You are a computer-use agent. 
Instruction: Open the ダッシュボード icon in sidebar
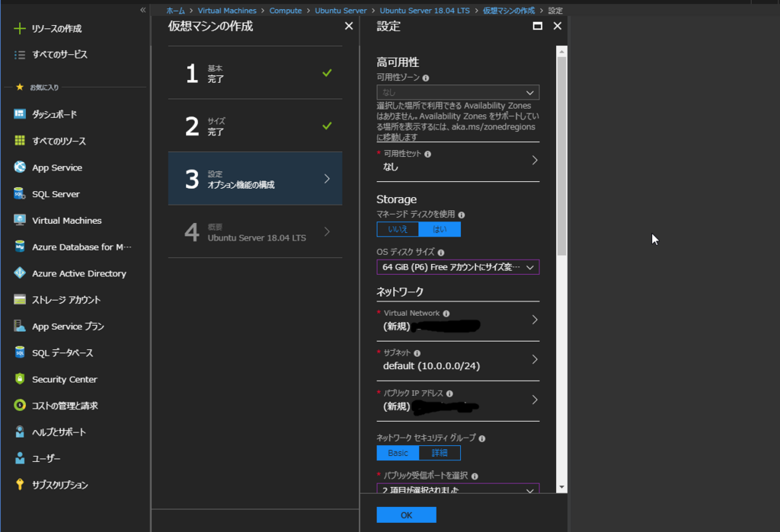pos(19,114)
